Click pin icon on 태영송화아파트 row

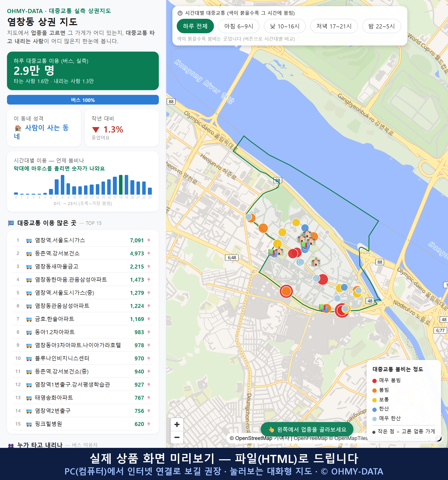(149, 398)
